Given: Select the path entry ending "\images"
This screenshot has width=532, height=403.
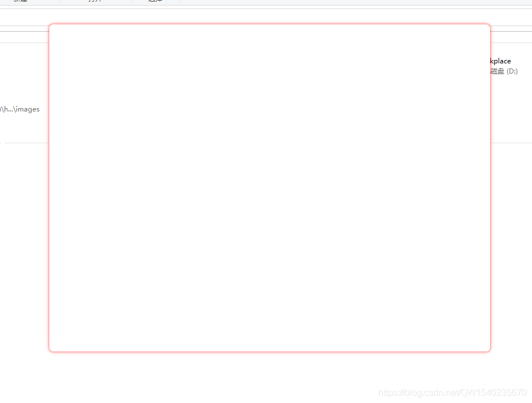Looking at the screenshot, I should tap(20, 109).
